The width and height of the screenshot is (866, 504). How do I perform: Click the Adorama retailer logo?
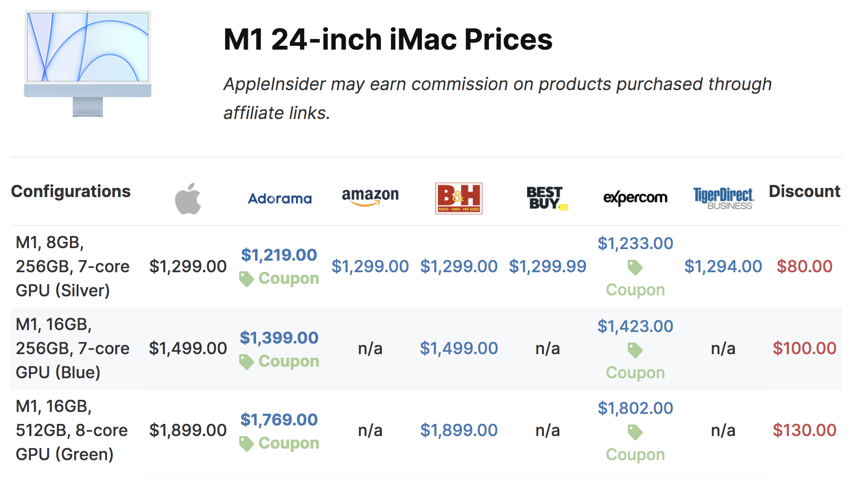point(280,199)
